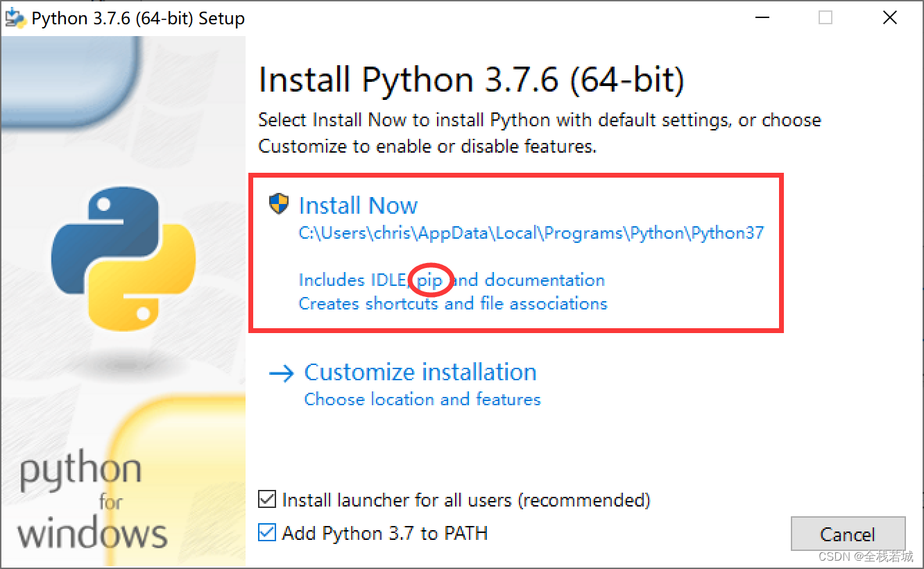The image size is (924, 569).
Task: Click 'Includes IDLE, pip and documentation' line
Action: 451,280
